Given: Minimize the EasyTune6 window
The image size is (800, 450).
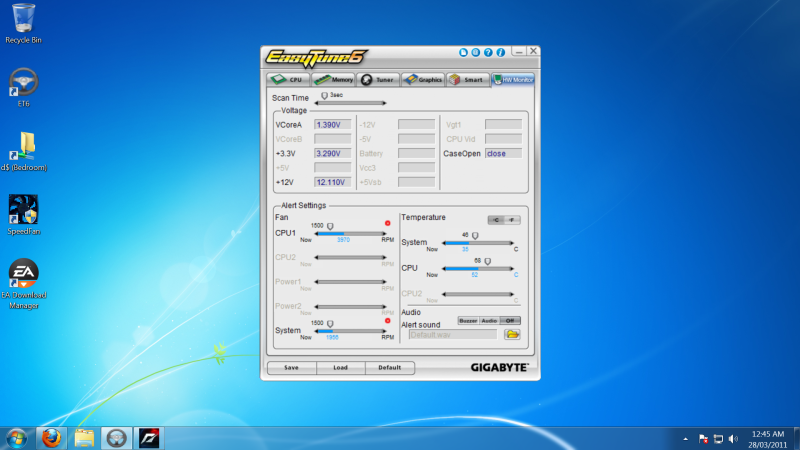Looking at the screenshot, I should [519, 52].
